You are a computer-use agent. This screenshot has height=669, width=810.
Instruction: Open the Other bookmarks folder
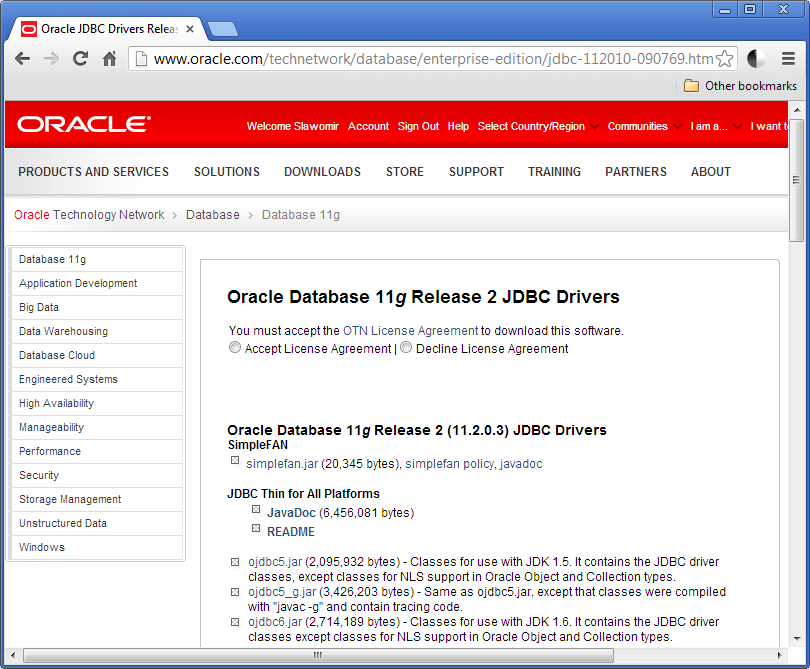pyautogui.click(x=740, y=86)
